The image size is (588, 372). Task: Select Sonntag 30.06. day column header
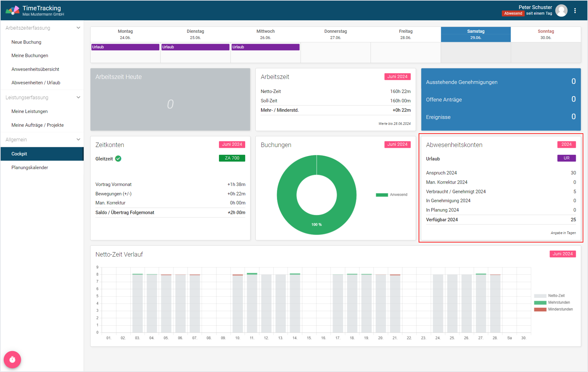click(546, 34)
